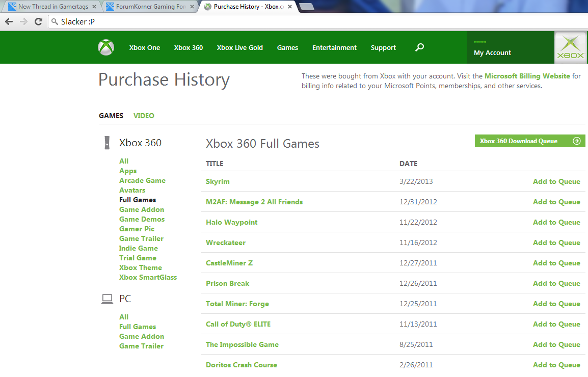Viewport: 588px width, 377px height.
Task: Click the browser forward arrow
Action: [x=23, y=22]
